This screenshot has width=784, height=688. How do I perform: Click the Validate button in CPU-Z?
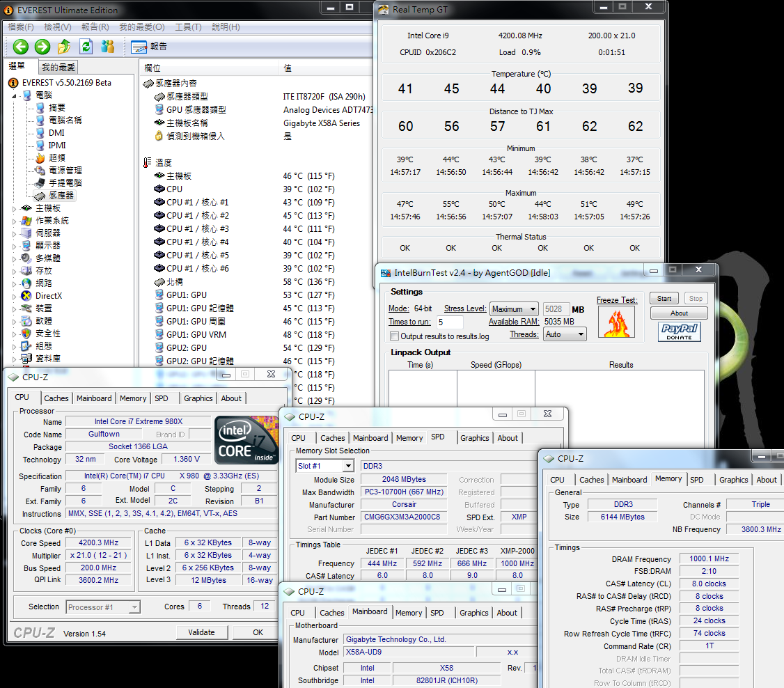coord(201,632)
